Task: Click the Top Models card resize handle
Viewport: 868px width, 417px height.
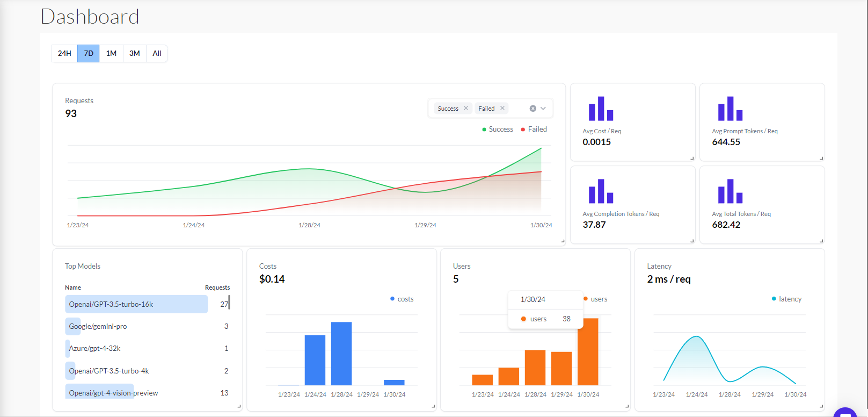Action: 239,406
